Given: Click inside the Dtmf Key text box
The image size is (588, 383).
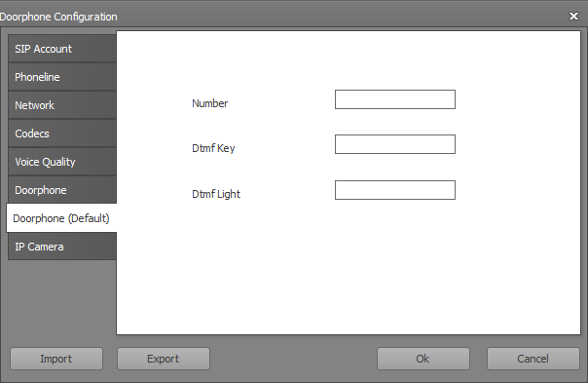Looking at the screenshot, I should pos(395,144).
